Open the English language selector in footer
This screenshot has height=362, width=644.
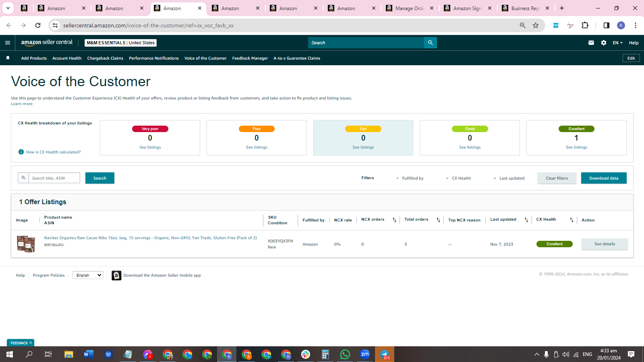tap(88, 275)
